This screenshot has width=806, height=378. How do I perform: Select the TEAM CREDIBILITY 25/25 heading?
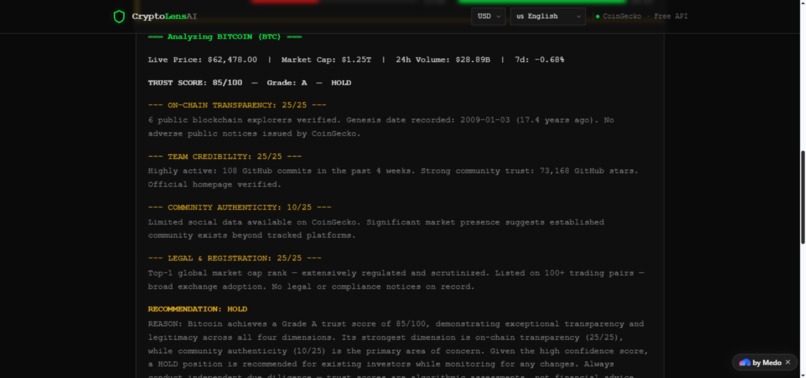225,156
